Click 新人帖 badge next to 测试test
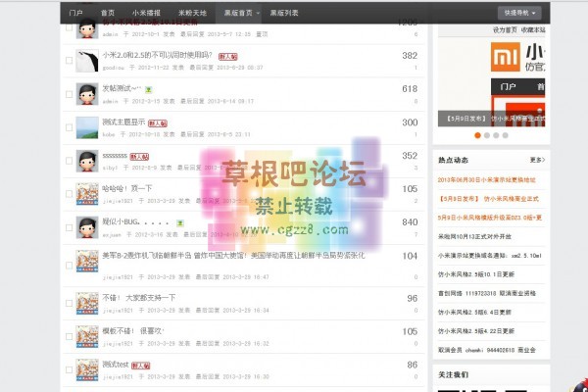 140,366
